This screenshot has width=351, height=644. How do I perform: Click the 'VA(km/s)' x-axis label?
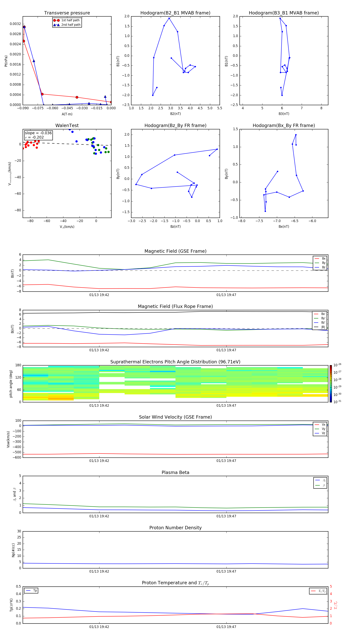(67, 227)
